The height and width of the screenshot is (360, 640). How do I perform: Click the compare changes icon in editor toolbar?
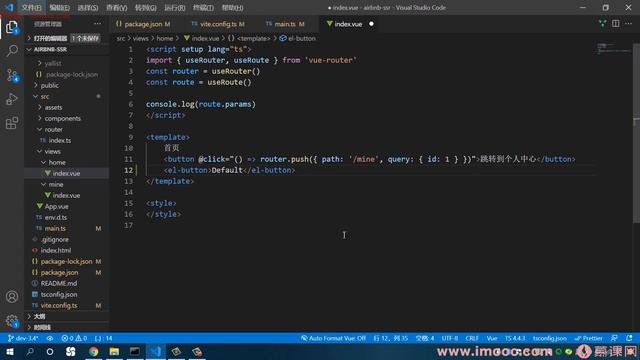(602, 24)
